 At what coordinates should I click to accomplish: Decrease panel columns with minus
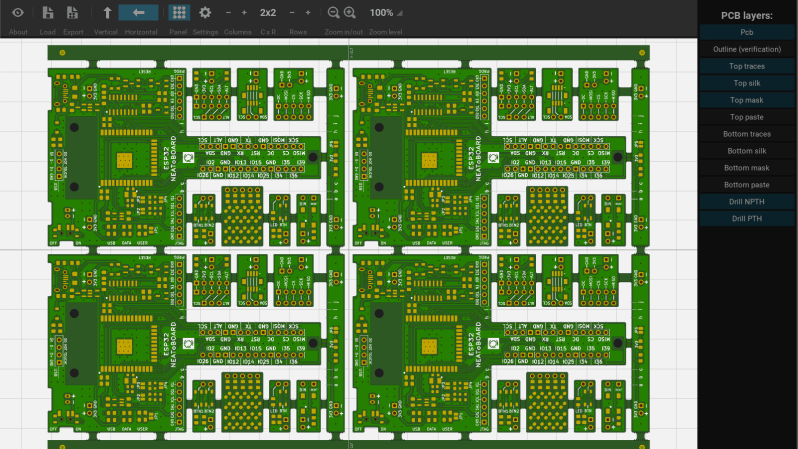(229, 13)
